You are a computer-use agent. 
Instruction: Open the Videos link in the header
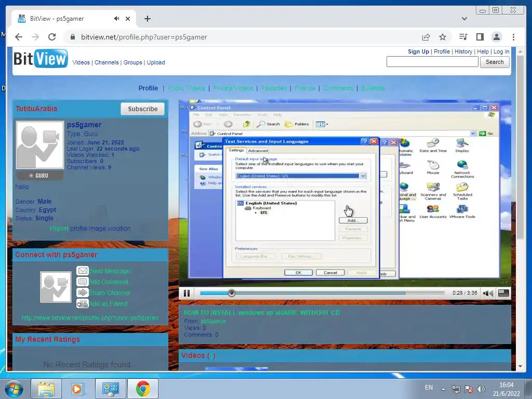pyautogui.click(x=81, y=62)
